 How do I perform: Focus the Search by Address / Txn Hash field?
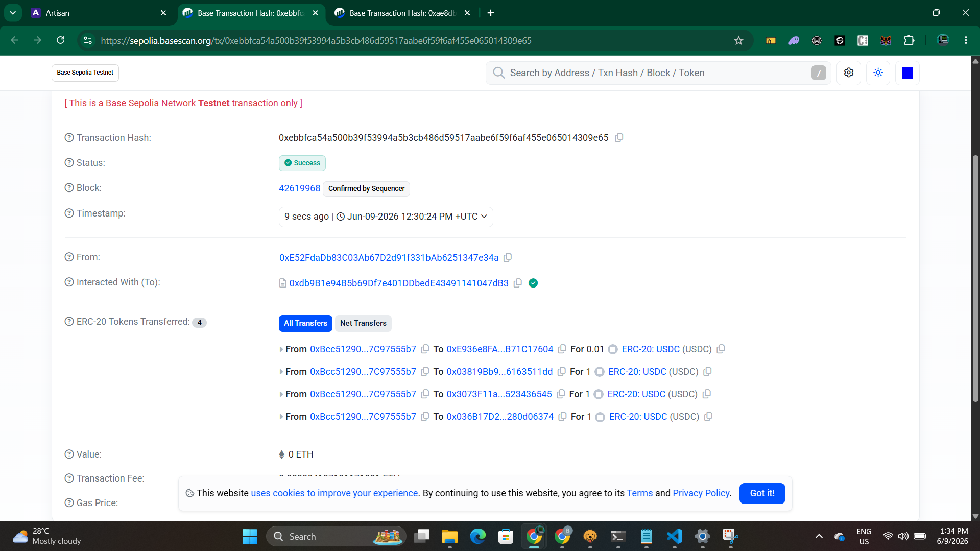[658, 73]
